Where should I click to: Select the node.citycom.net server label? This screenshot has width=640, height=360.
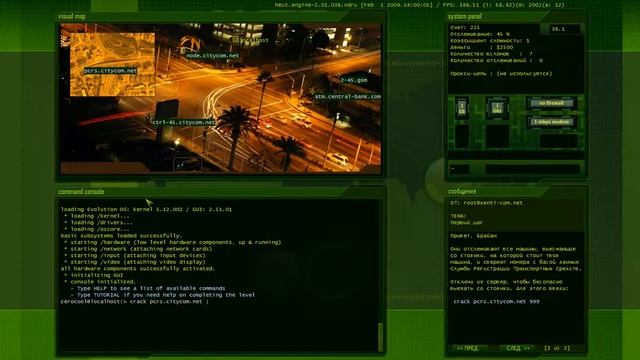(213, 56)
